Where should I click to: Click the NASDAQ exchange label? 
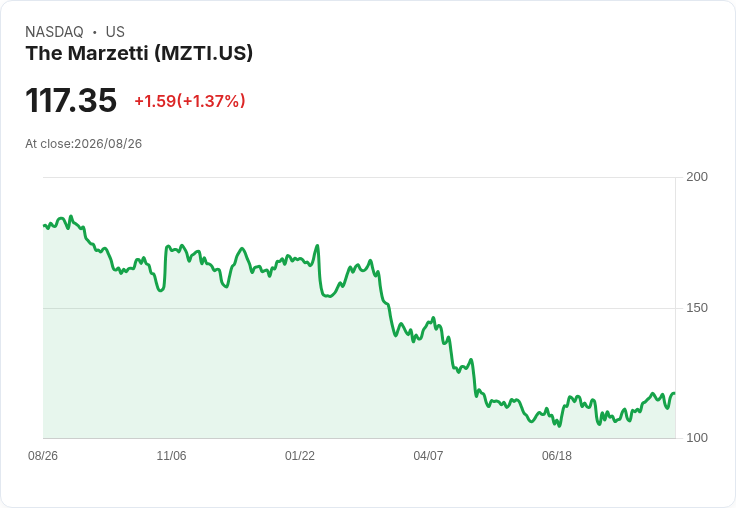(x=54, y=31)
